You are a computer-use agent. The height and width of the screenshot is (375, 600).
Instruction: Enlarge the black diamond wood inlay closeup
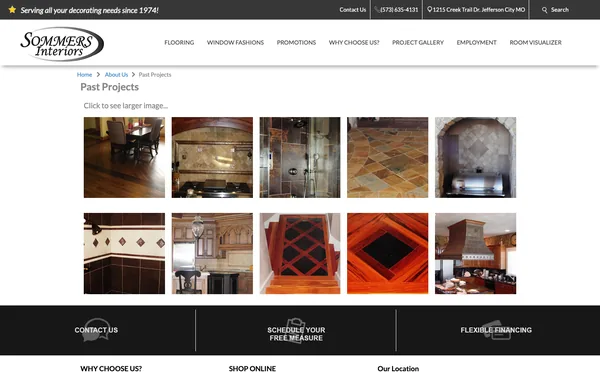[388, 253]
